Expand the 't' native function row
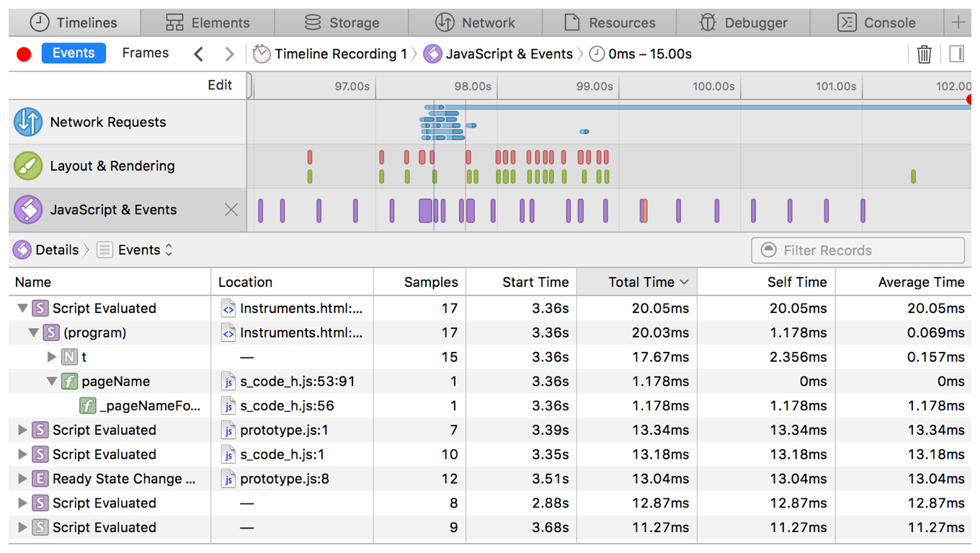 pyautogui.click(x=51, y=357)
